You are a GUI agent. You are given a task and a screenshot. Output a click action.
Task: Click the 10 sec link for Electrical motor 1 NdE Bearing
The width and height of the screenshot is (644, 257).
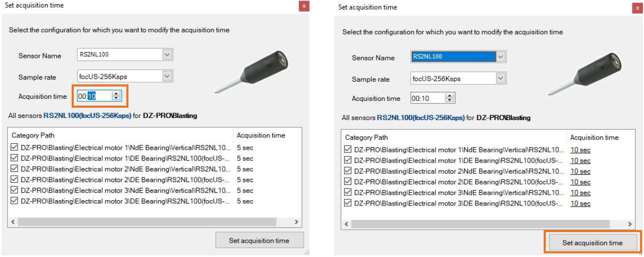(580, 150)
